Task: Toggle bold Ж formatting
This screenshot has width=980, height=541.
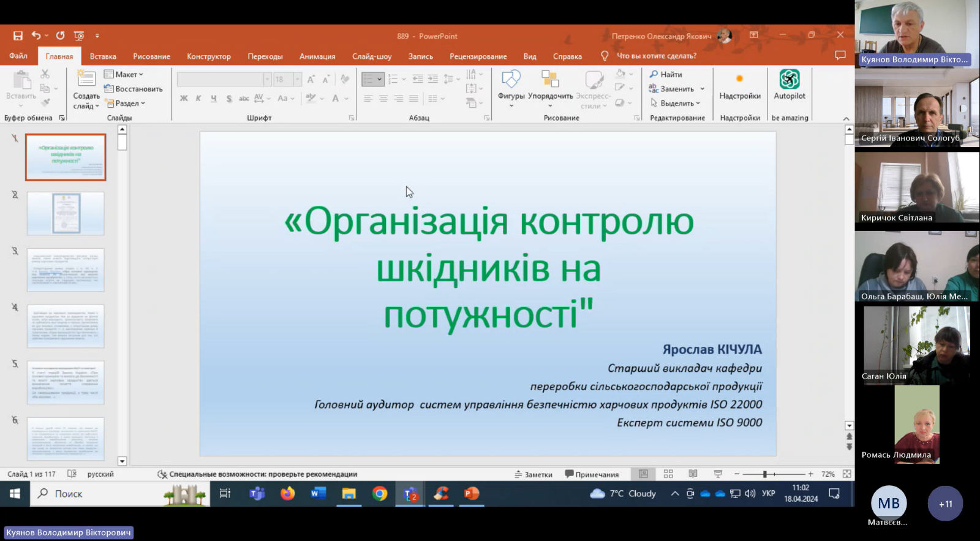Action: [184, 98]
